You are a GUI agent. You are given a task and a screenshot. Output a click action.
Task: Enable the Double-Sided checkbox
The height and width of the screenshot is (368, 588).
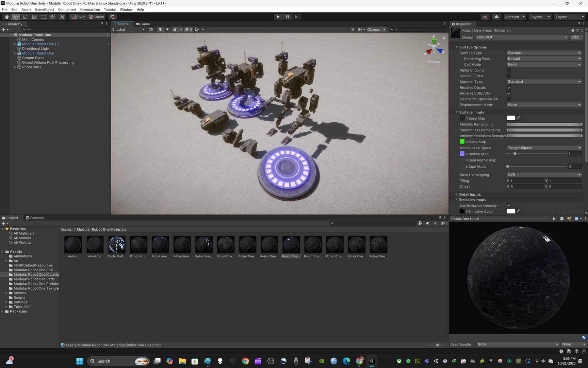pos(509,76)
